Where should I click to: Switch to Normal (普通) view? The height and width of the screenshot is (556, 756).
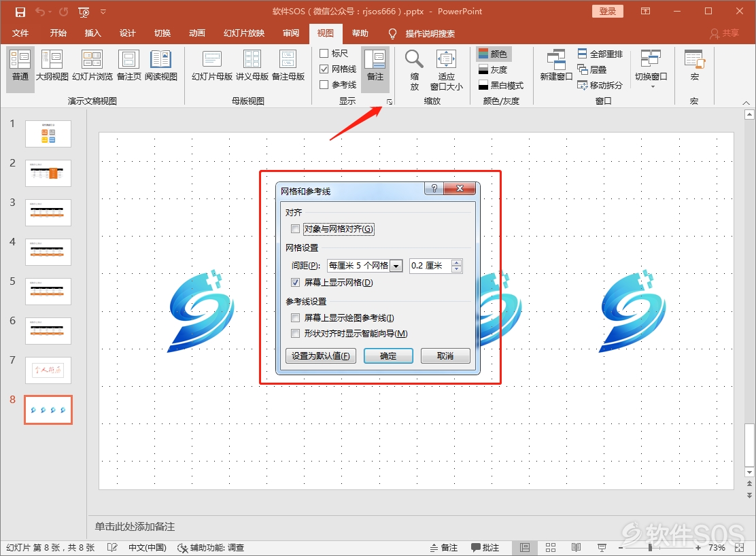[20, 70]
